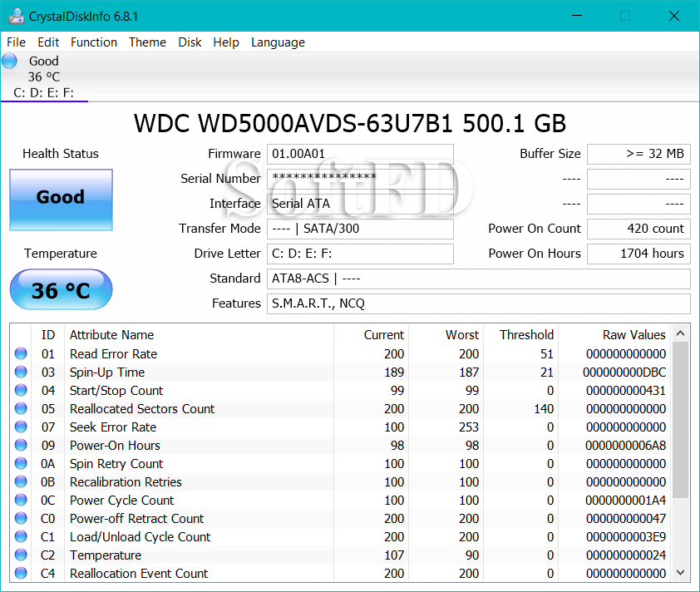Click status icon for Read Error Rate
The width and height of the screenshot is (700, 592).
point(21,353)
